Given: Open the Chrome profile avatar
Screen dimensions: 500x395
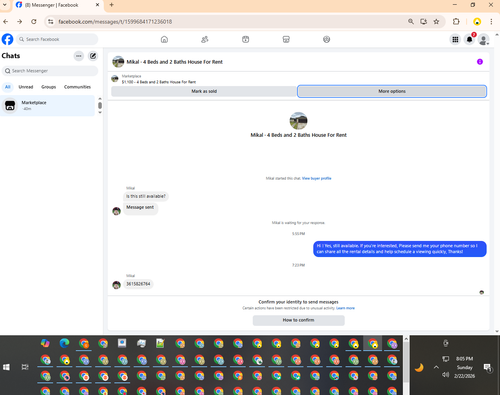Looking at the screenshot, I should 477,22.
